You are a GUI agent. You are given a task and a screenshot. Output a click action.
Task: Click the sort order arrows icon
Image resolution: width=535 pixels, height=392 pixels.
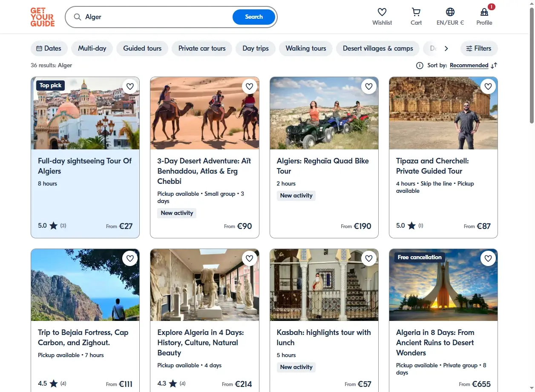click(x=494, y=66)
